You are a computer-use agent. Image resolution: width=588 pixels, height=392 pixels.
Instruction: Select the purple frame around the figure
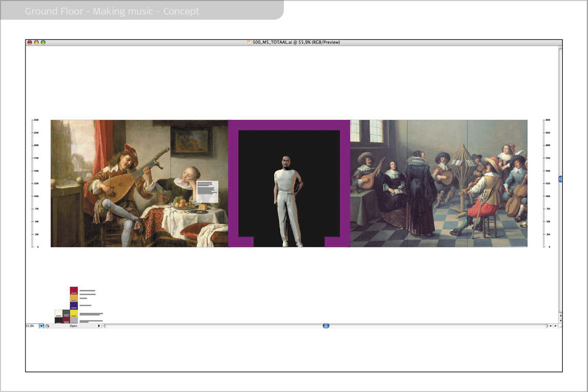(289, 125)
